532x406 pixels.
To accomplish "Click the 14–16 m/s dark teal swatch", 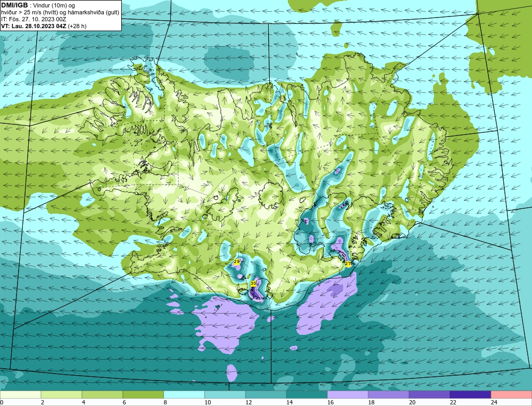I will point(307,395).
